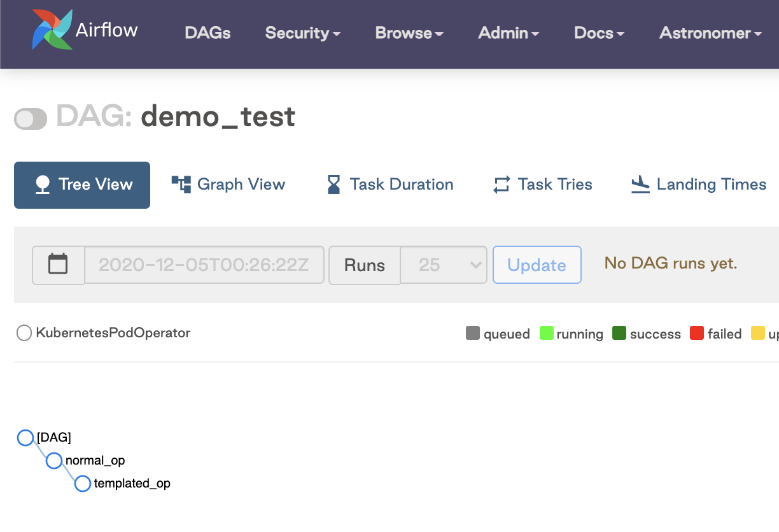The image size is (779, 532).
Task: Expand the Security menu
Action: (x=303, y=33)
